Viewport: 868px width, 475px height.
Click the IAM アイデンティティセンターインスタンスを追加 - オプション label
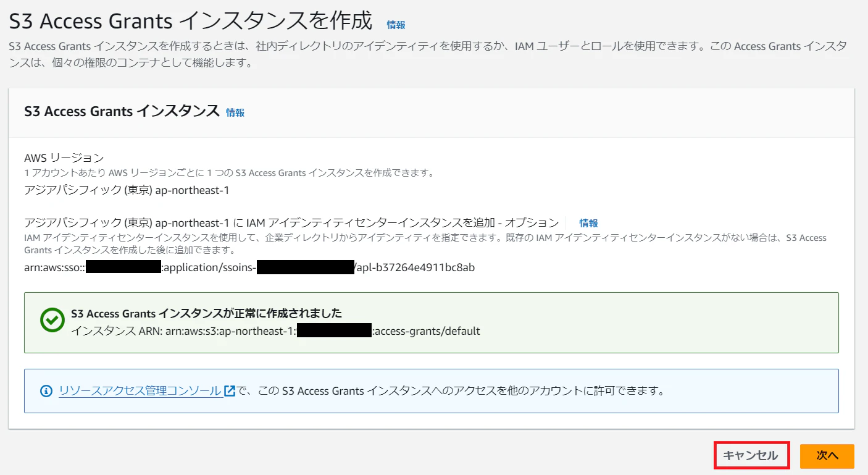[291, 223]
